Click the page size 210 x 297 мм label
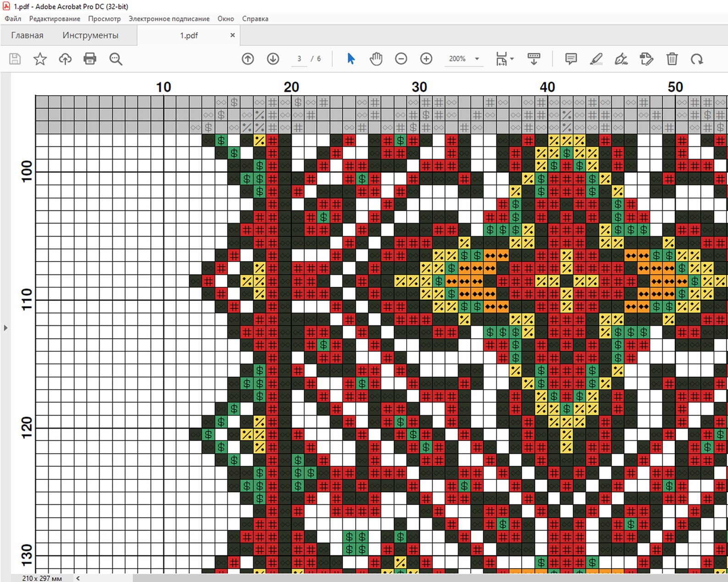The height and width of the screenshot is (582, 728). point(42,578)
